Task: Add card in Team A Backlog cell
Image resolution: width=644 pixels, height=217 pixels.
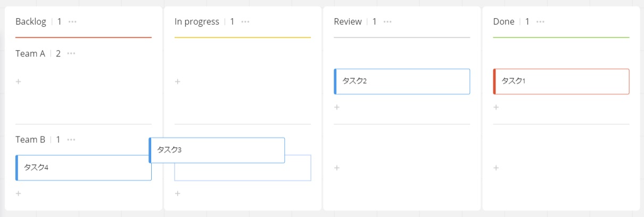Action: (x=18, y=82)
